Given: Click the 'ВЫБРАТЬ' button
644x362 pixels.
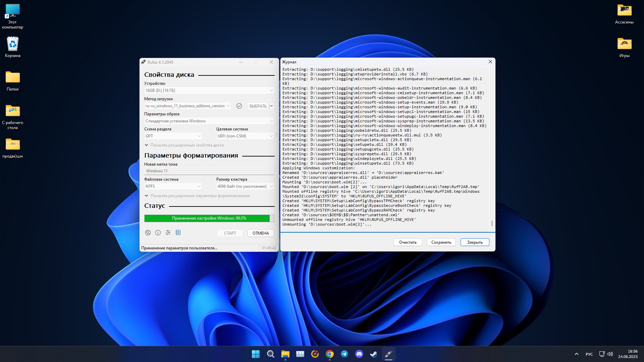Looking at the screenshot, I should click(258, 106).
